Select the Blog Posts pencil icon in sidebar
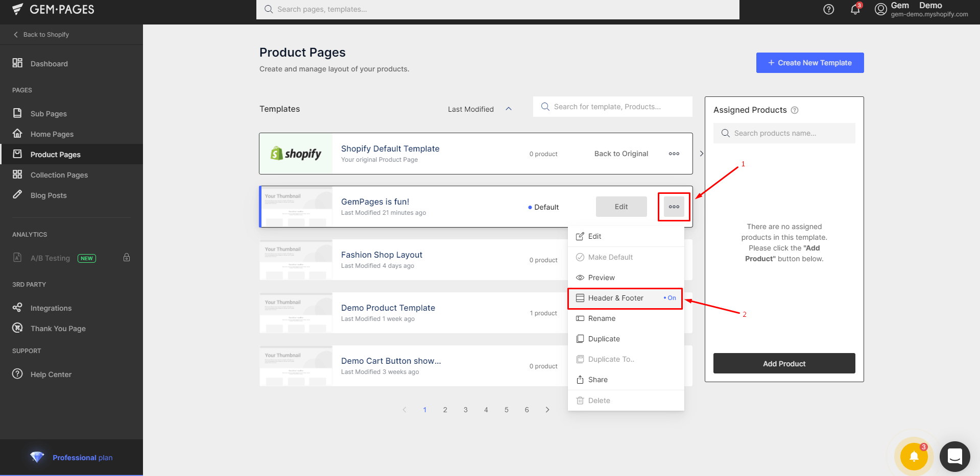The width and height of the screenshot is (980, 476). (x=17, y=195)
